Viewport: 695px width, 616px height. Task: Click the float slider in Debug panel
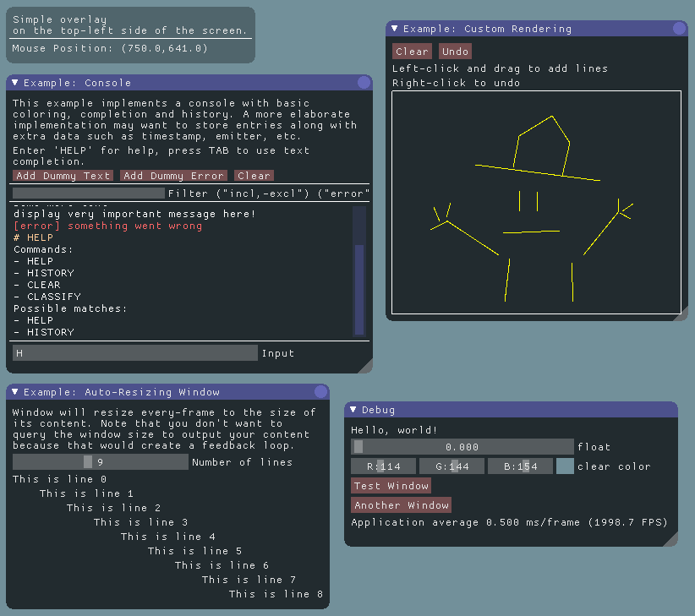tap(462, 446)
